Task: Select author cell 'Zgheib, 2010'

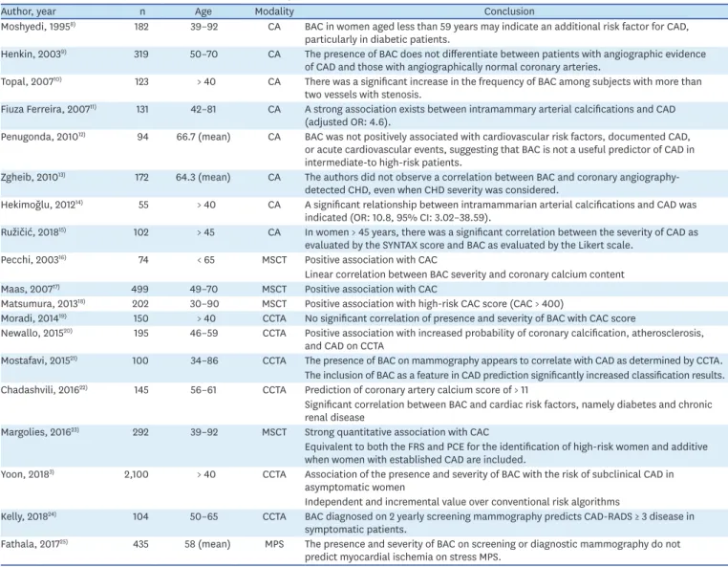Action: (33, 177)
